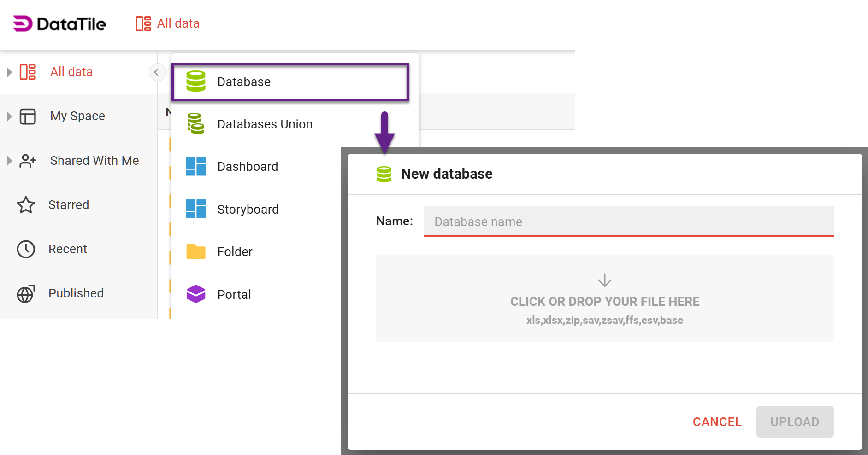868x455 pixels.
Task: Open the All data breadcrumb link
Action: [178, 23]
